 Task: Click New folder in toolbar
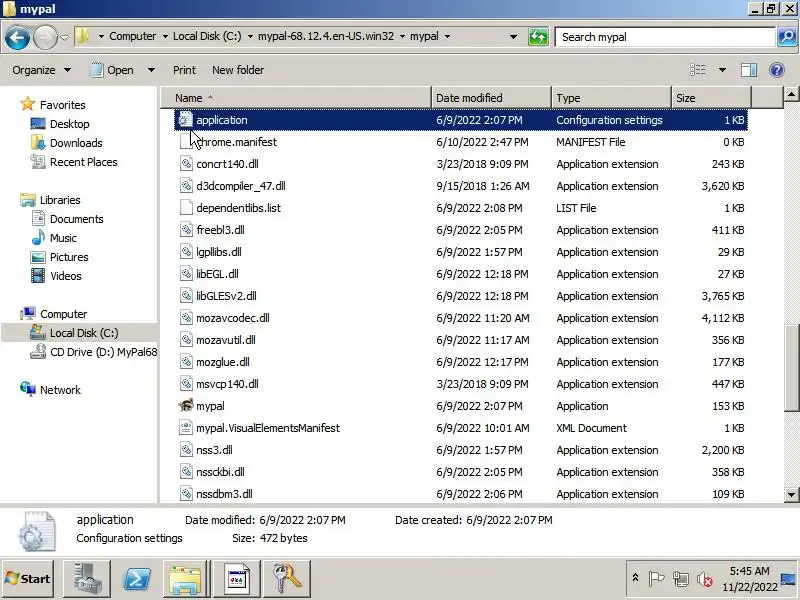(238, 70)
